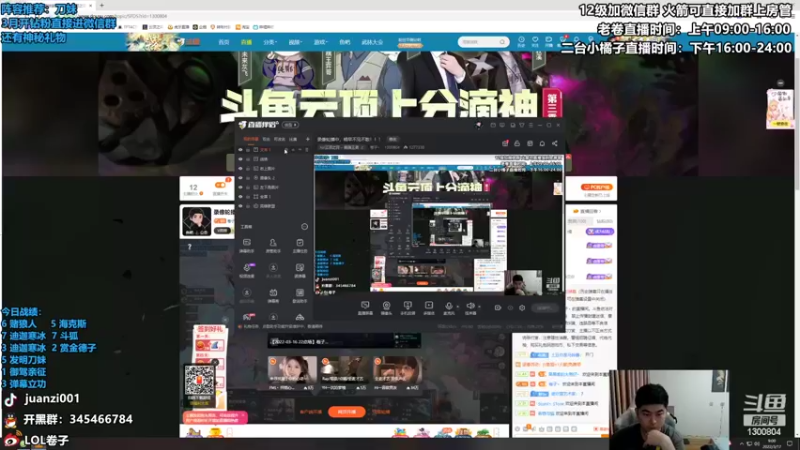Click the Douyu site search field
Screen dimensions: 800x450
[x=483, y=42]
